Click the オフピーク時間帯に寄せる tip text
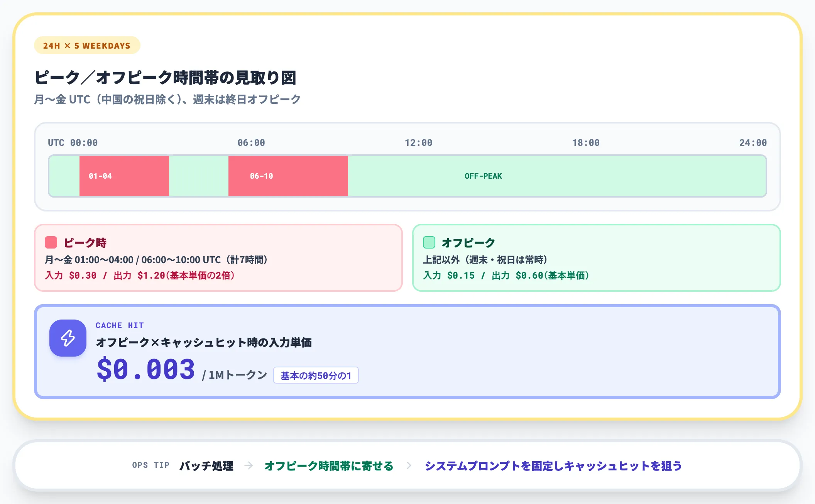The height and width of the screenshot is (504, 815). coord(329,466)
